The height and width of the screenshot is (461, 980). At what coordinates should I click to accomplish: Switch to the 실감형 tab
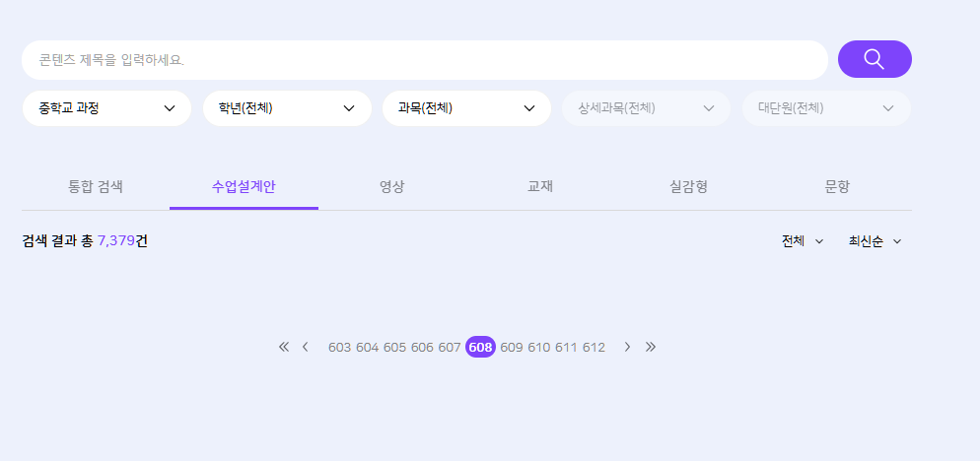click(x=688, y=186)
